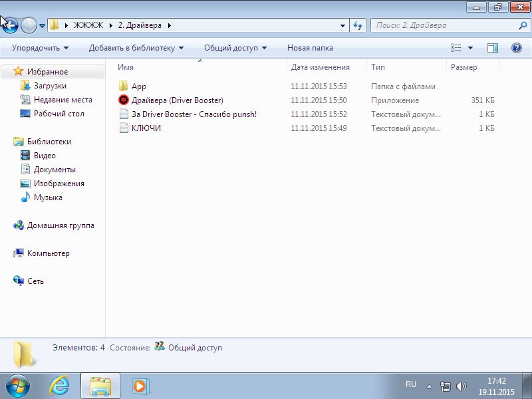The height and width of the screenshot is (399, 532).
Task: Change view with the view icon button
Action: [x=456, y=48]
